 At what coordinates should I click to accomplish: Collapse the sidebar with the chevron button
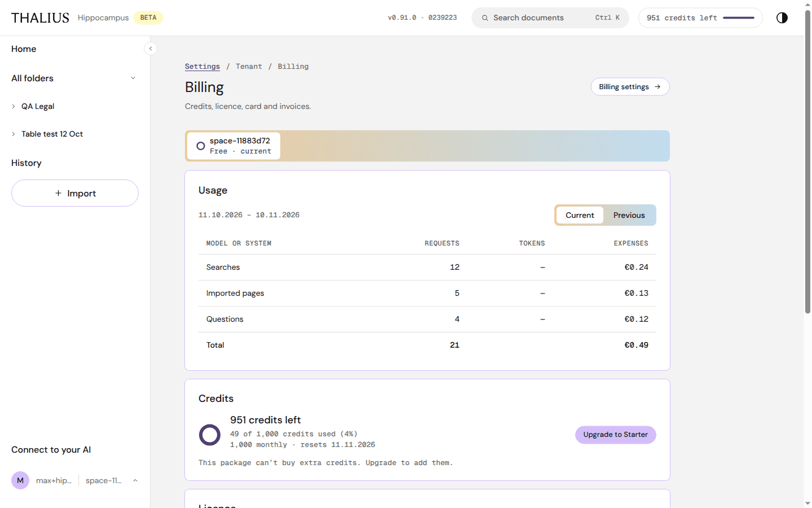pos(151,49)
